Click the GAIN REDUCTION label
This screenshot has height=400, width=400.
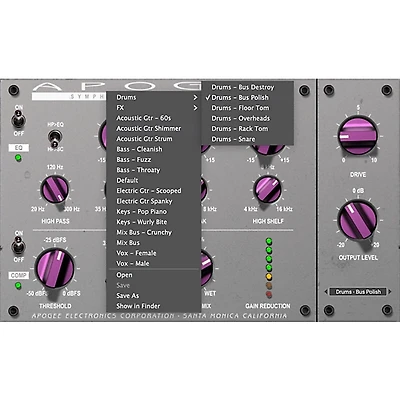[268, 306]
